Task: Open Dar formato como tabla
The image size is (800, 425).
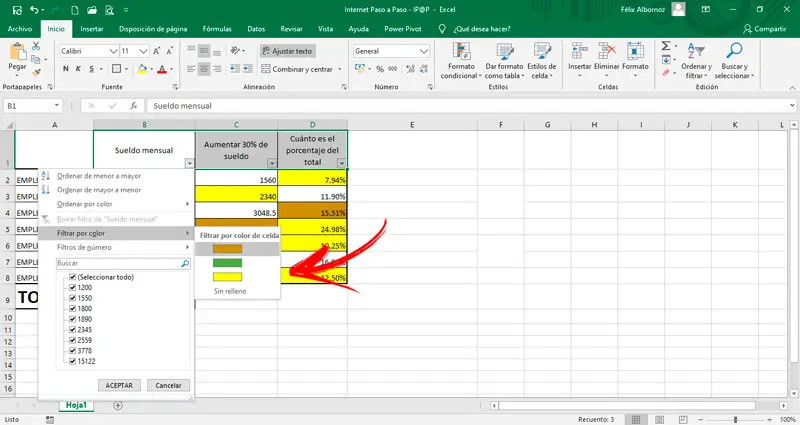Action: click(504, 61)
